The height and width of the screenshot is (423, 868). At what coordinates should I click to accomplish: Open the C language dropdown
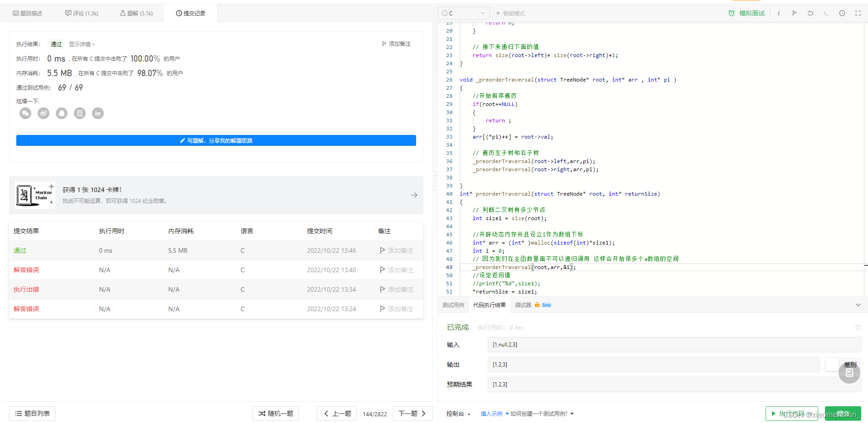point(464,13)
